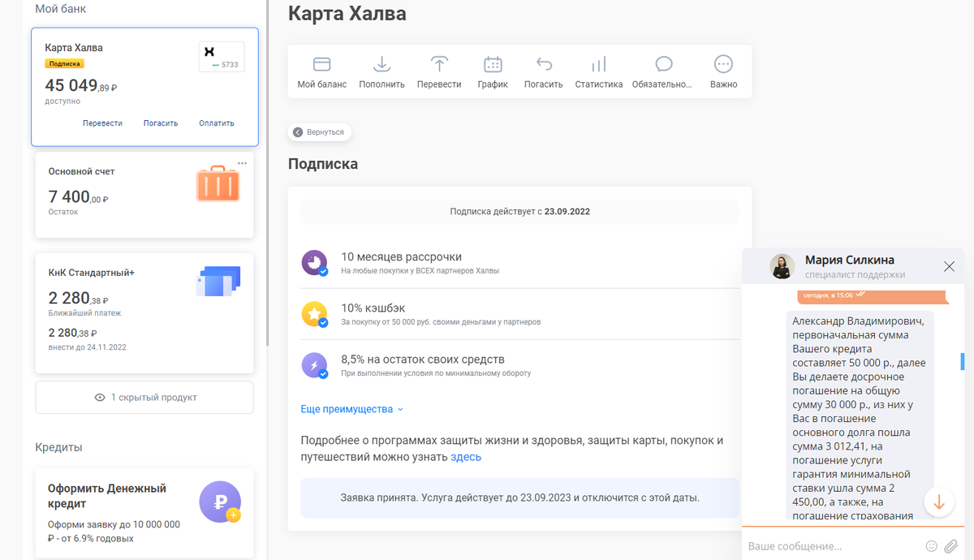Click the orange suitcase on Основной счет
The height and width of the screenshot is (560, 974).
(218, 185)
